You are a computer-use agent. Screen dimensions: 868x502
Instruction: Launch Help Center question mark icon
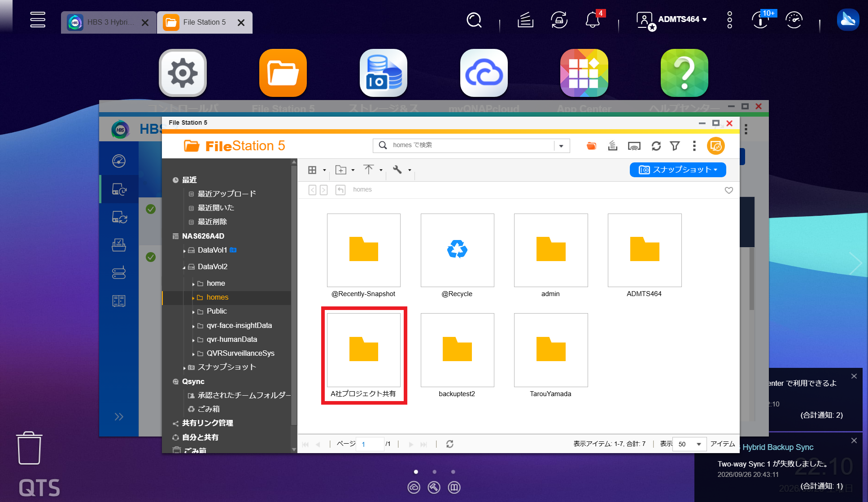pyautogui.click(x=685, y=73)
